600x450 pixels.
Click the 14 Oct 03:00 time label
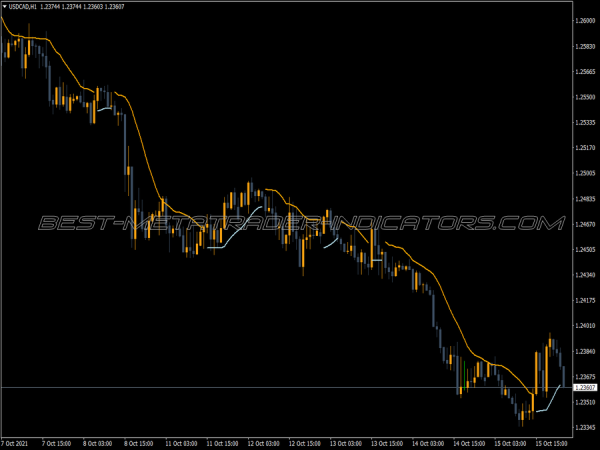[428, 443]
